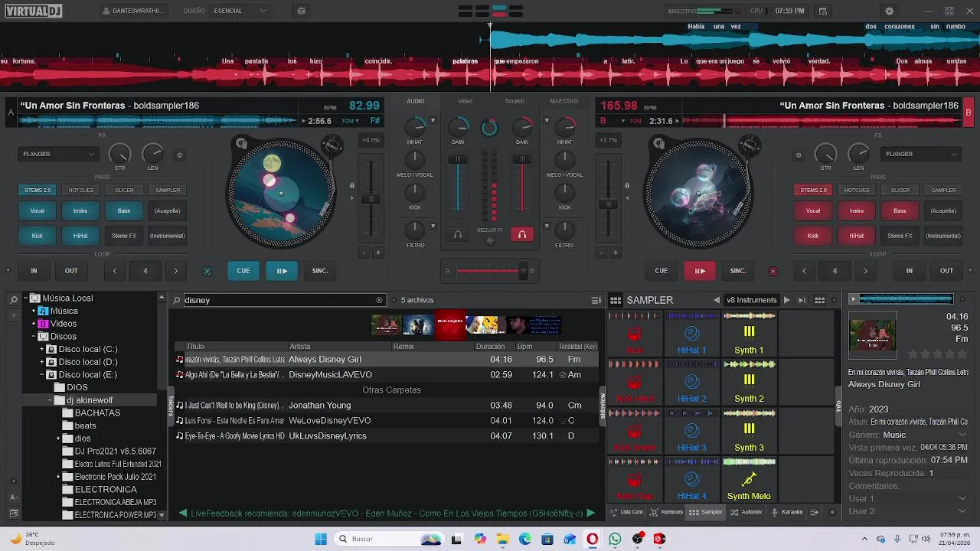Open the FX settings gear on deck B

[799, 155]
